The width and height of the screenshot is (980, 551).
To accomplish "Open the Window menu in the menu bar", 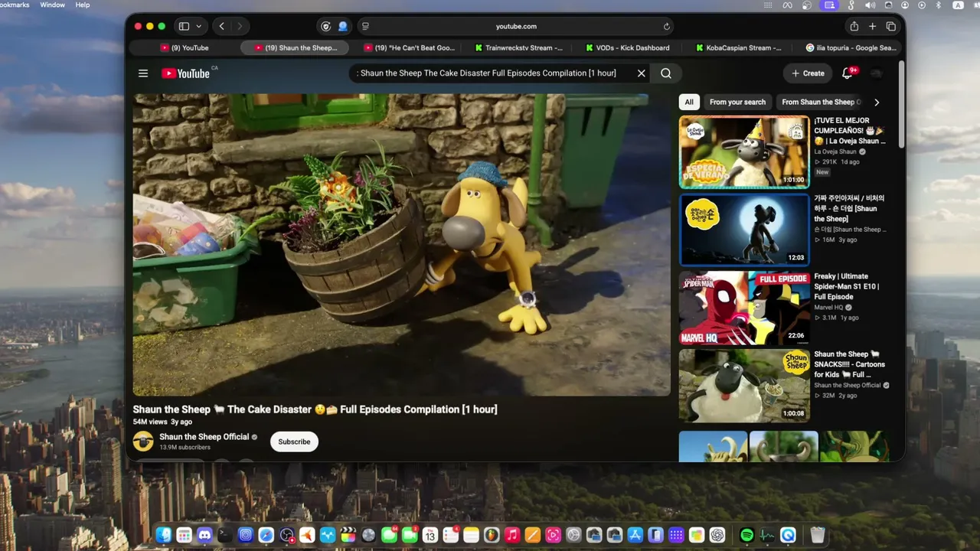I will point(52,5).
